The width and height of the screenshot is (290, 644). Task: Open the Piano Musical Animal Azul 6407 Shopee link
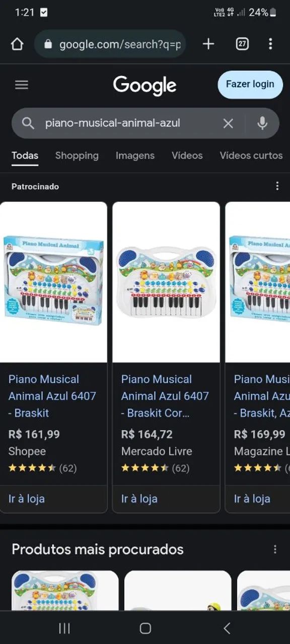[51, 396]
